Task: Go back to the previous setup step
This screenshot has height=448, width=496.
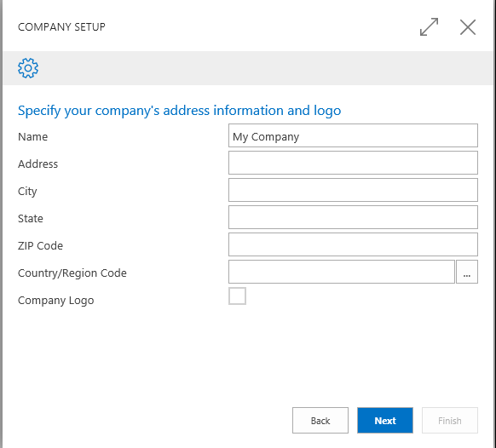Action: click(320, 421)
